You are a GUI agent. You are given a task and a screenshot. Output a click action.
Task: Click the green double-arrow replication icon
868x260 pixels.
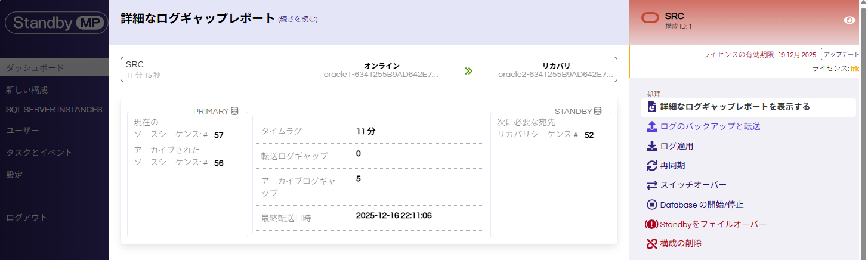469,71
